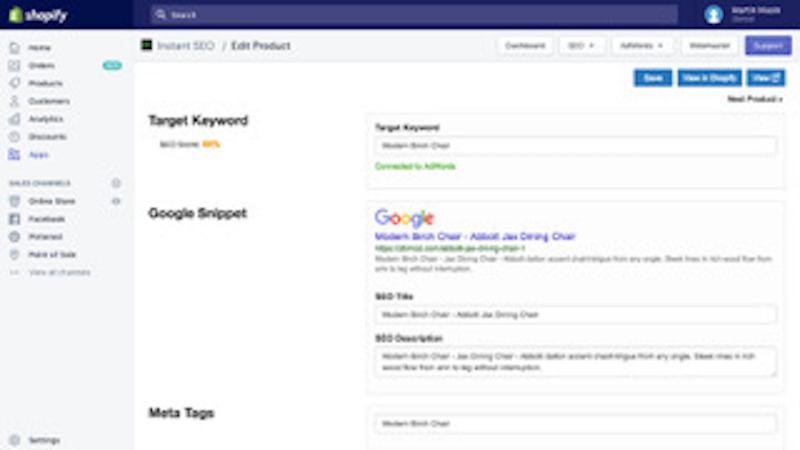The width and height of the screenshot is (800, 450).
Task: Expand View all channels
Action: coord(59,272)
